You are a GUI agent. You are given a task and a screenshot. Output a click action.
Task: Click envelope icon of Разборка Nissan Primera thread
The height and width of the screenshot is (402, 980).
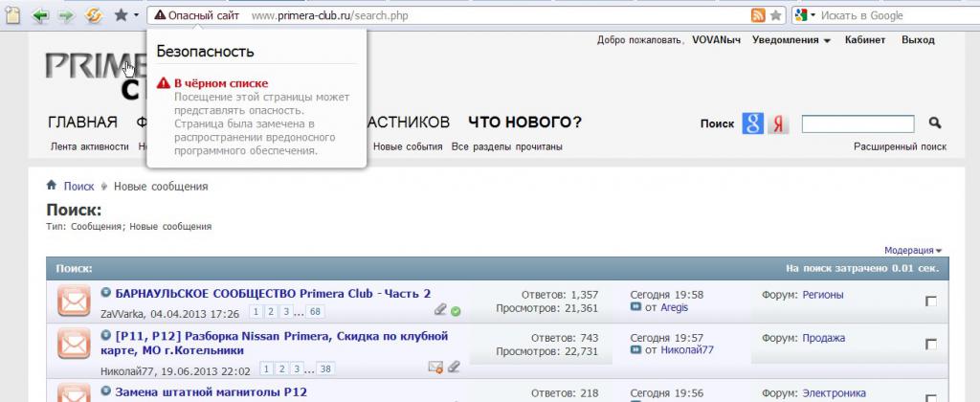click(74, 344)
